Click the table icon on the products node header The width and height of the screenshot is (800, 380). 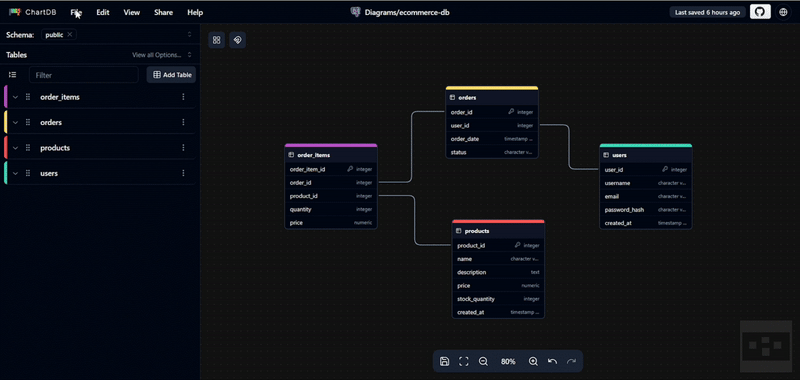tap(458, 231)
